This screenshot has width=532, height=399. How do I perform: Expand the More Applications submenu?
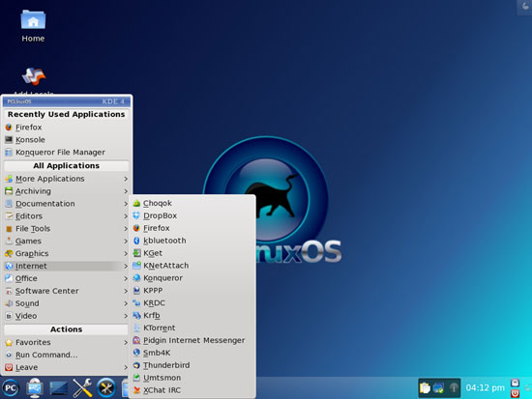pos(67,179)
